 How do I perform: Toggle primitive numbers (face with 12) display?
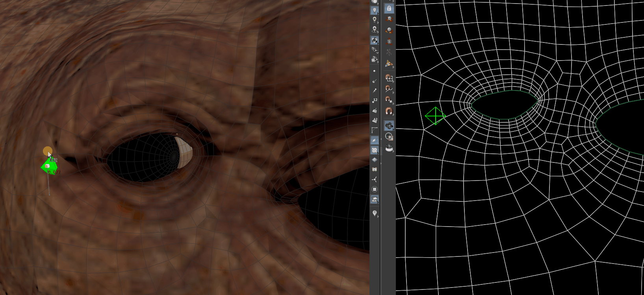tap(375, 120)
